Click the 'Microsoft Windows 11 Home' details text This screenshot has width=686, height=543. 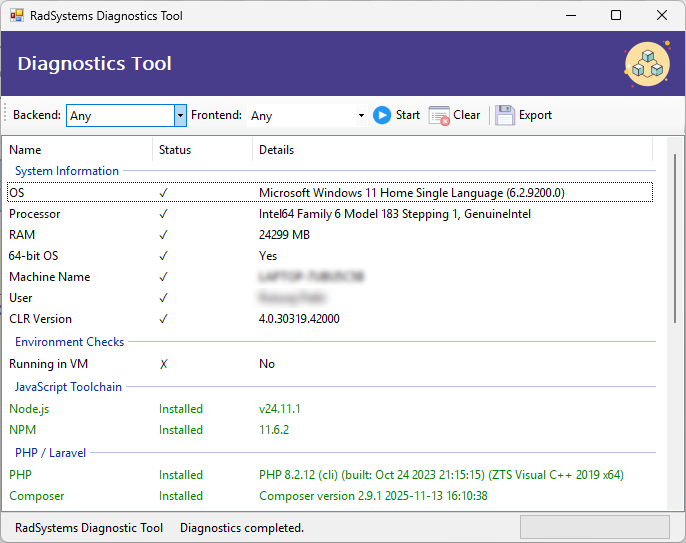(412, 193)
